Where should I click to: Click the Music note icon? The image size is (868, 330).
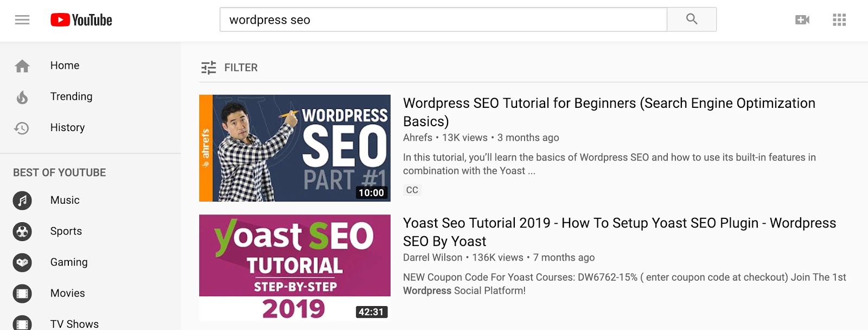click(22, 200)
